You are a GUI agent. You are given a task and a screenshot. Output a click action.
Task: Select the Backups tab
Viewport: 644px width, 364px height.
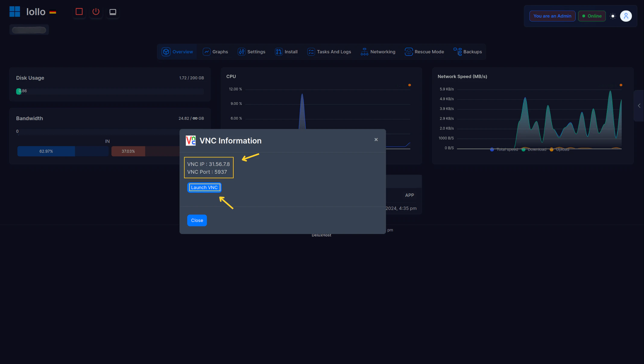[x=468, y=52]
